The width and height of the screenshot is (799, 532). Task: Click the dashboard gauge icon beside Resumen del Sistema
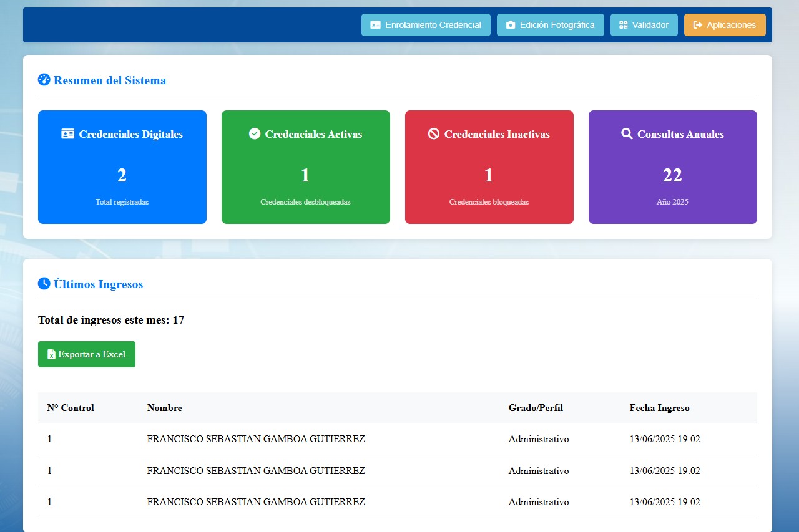click(x=44, y=80)
